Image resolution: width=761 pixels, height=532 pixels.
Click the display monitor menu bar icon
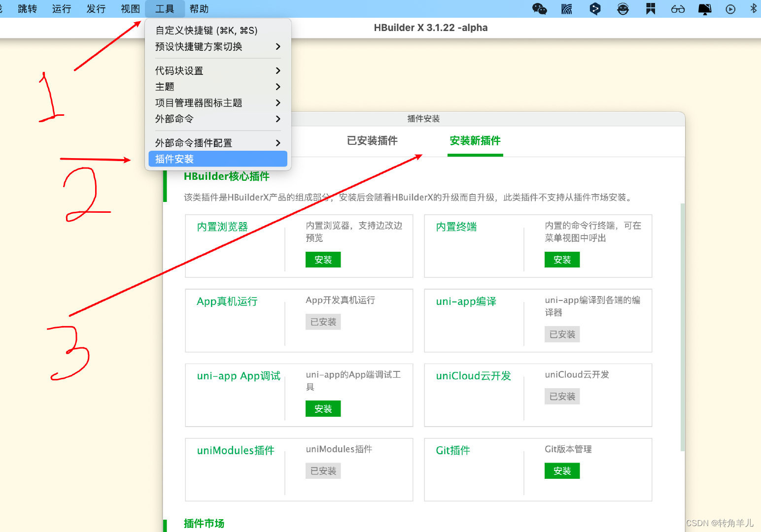point(705,9)
